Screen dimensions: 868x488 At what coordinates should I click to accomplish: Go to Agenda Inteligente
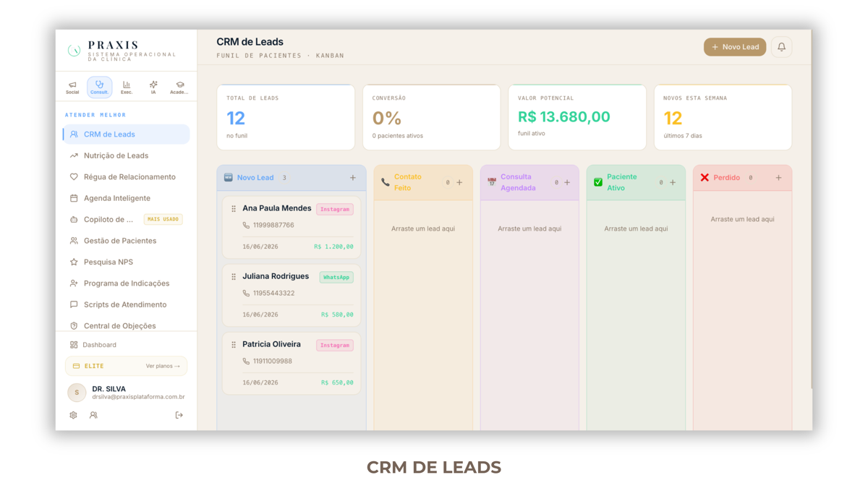[x=127, y=198]
